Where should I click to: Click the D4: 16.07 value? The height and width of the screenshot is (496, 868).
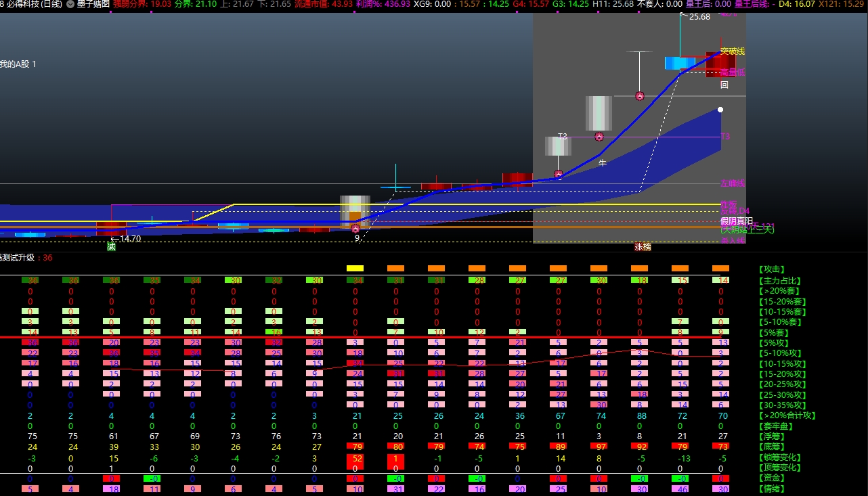coord(797,4)
